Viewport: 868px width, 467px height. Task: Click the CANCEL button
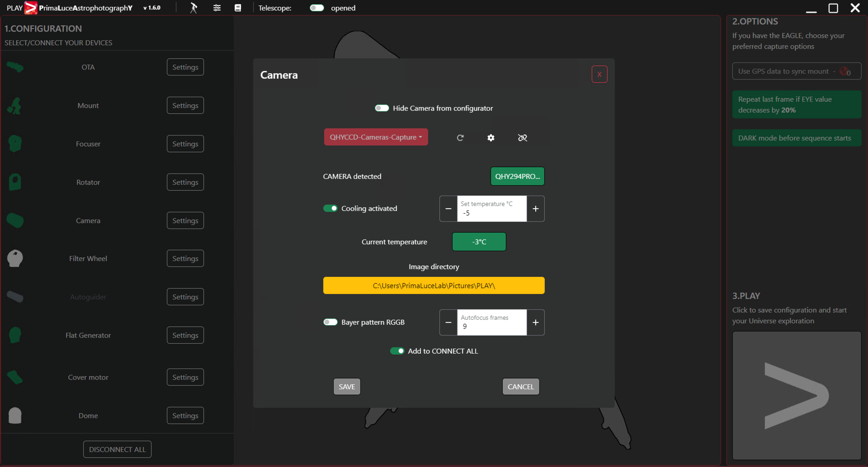tap(521, 387)
